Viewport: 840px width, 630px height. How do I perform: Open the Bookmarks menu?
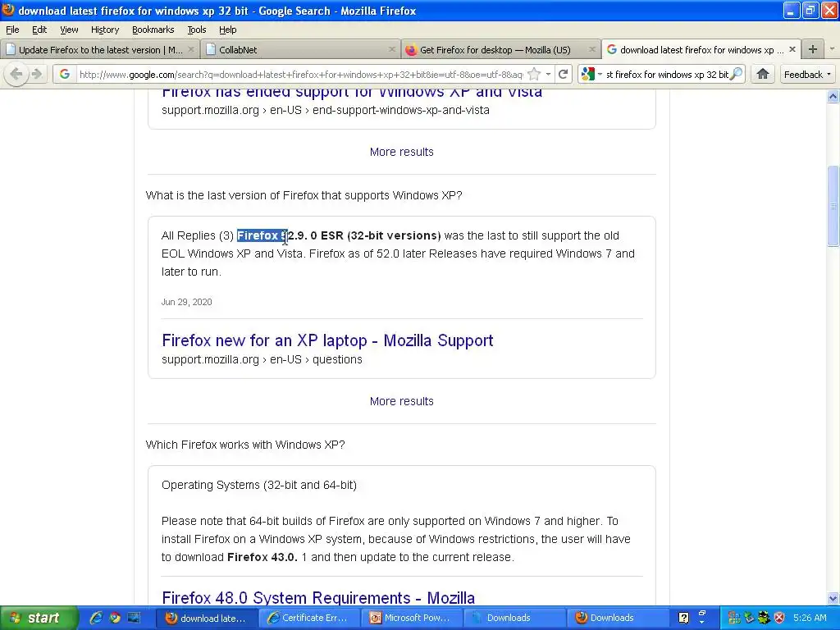(153, 30)
